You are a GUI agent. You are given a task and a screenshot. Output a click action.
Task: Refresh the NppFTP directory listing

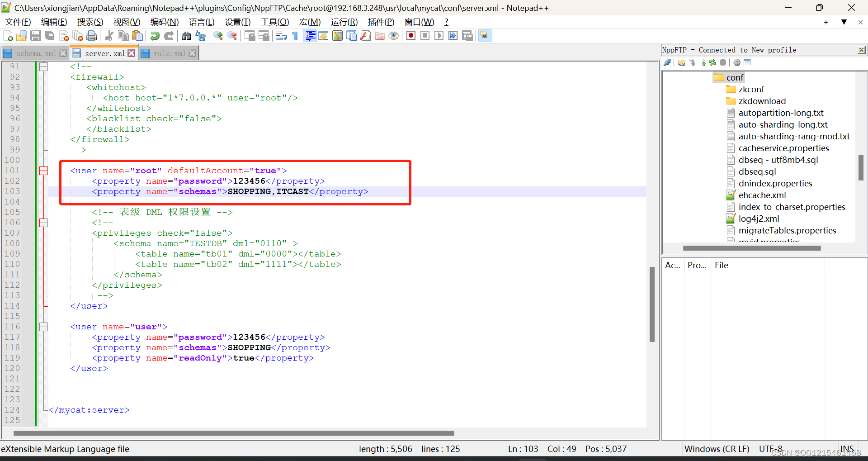[712, 62]
